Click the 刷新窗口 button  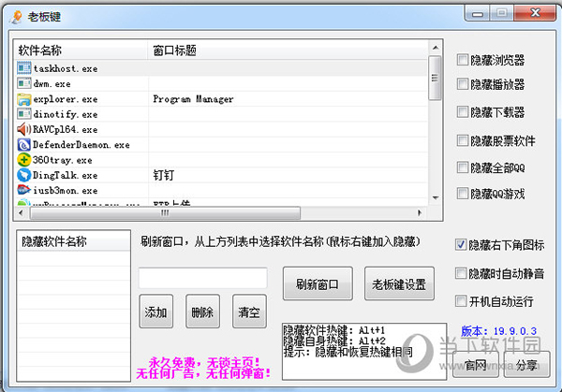(318, 283)
